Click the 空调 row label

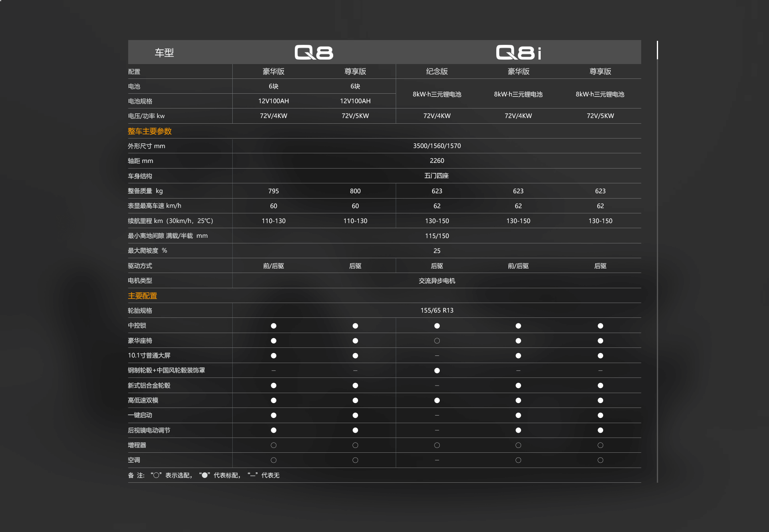click(134, 460)
